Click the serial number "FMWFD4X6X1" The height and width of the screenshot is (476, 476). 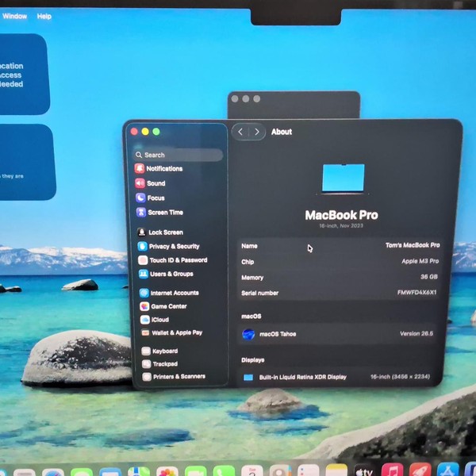point(416,292)
